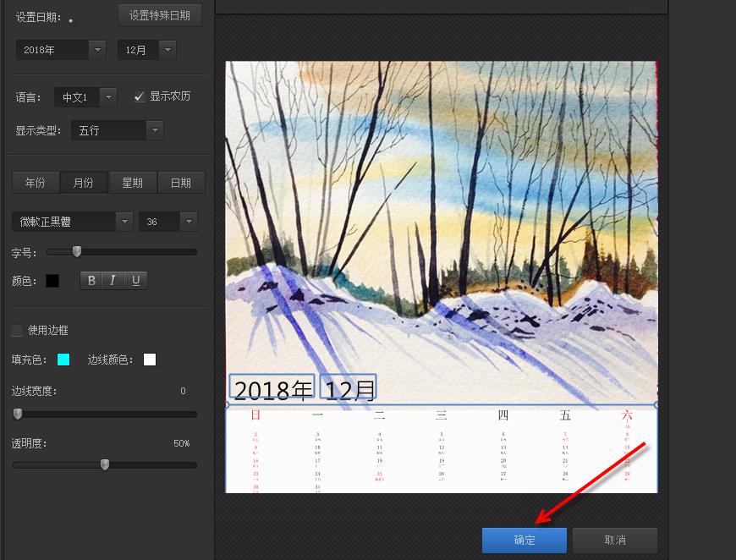Screen dimensions: 736x560
Task: Click the 日 weekday header in calendar
Action: coord(255,415)
